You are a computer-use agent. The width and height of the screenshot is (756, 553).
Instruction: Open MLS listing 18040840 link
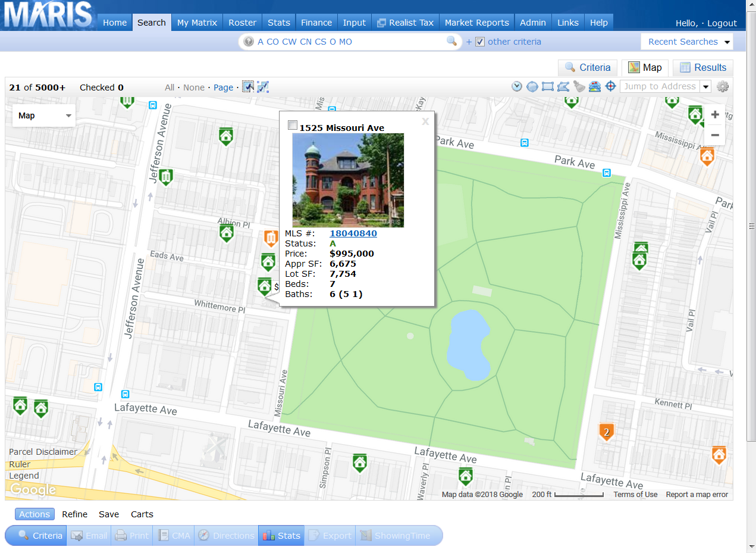pos(353,233)
